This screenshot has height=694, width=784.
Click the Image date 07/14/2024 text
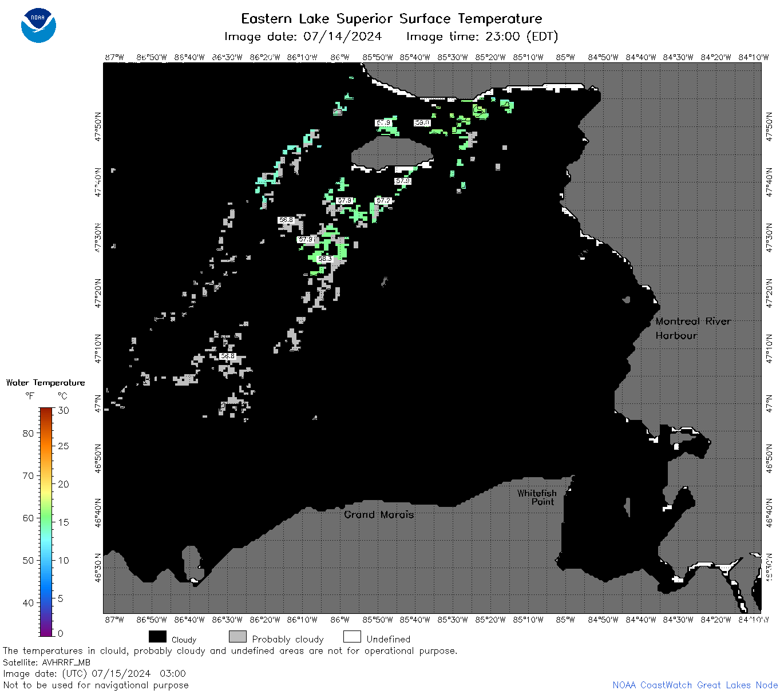point(303,37)
